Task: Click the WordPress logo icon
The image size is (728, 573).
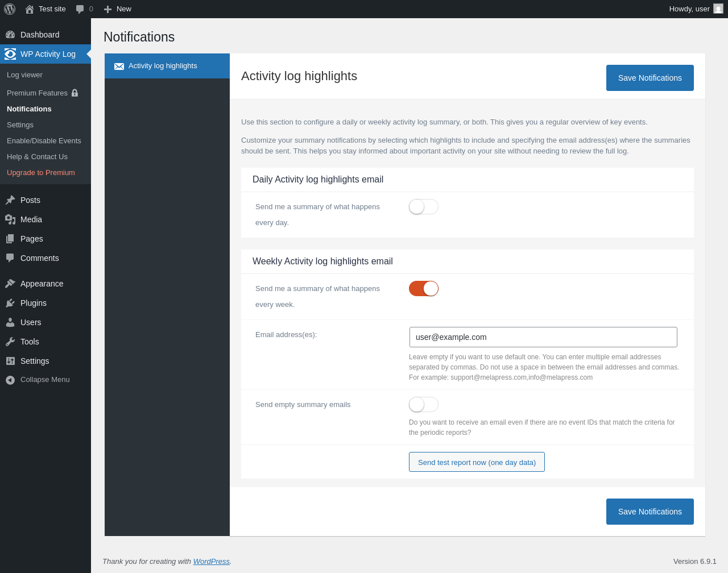Action: 10,9
